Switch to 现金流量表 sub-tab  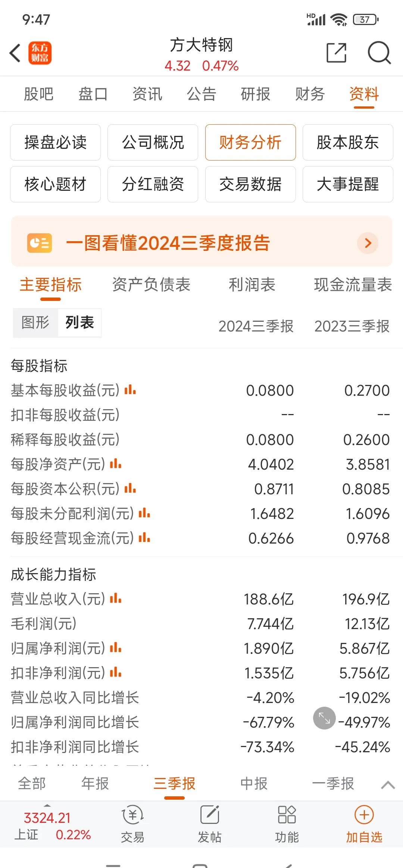tap(353, 285)
